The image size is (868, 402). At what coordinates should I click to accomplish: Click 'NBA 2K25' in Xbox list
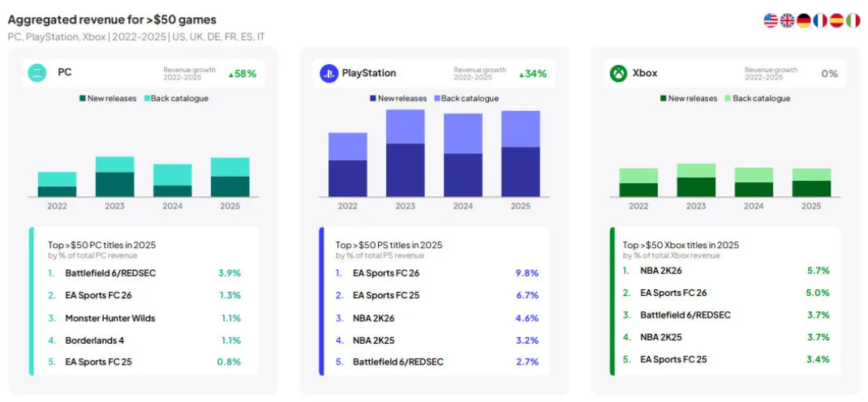pos(661,336)
